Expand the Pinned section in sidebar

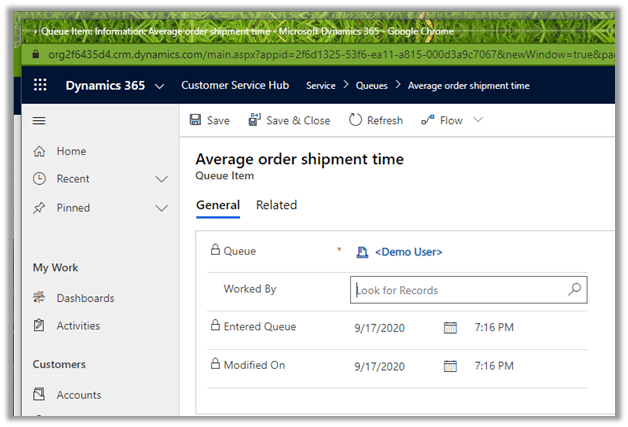point(162,208)
